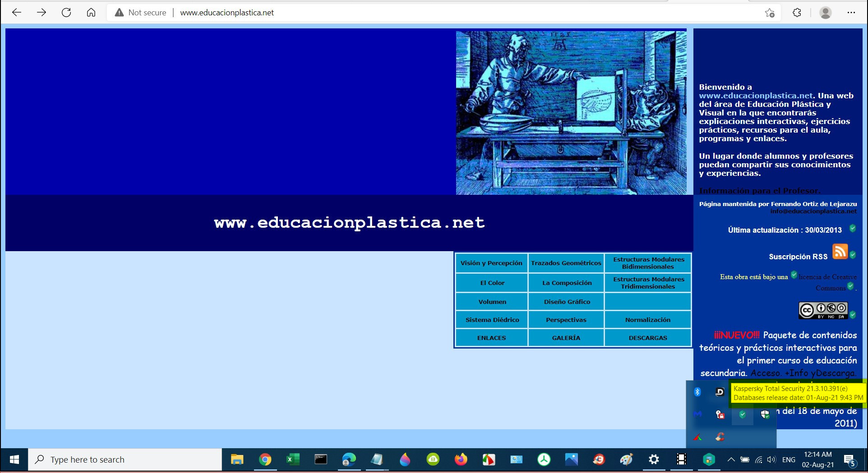Open Excel from the taskbar
The width and height of the screenshot is (868, 473).
293,459
